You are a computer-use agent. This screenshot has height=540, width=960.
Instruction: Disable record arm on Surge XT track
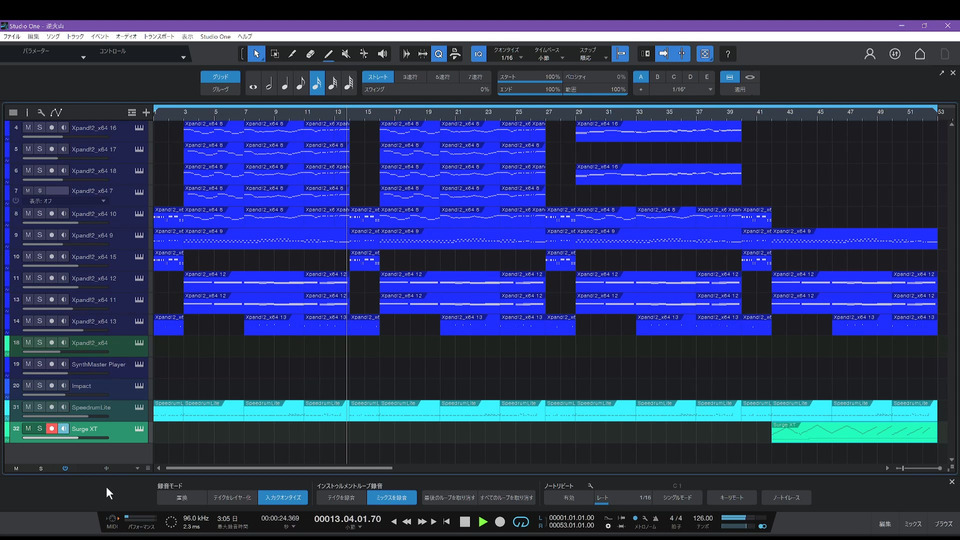pyautogui.click(x=51, y=428)
